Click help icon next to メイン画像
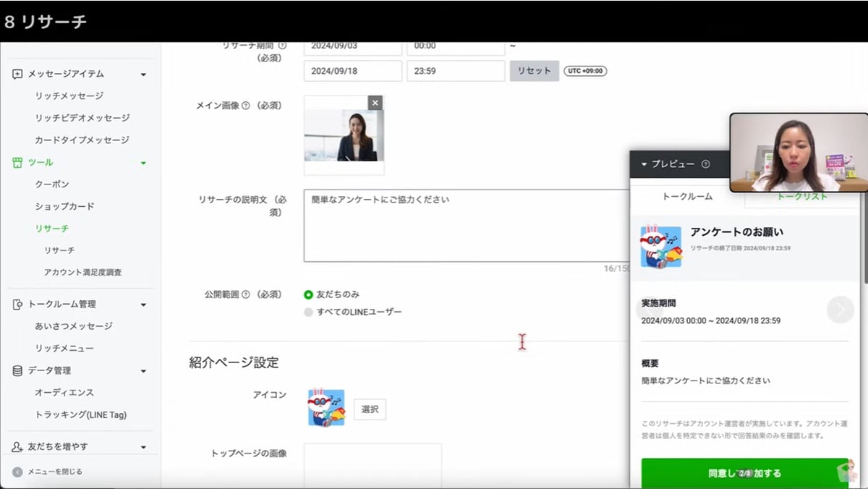868x489 pixels. pos(245,106)
